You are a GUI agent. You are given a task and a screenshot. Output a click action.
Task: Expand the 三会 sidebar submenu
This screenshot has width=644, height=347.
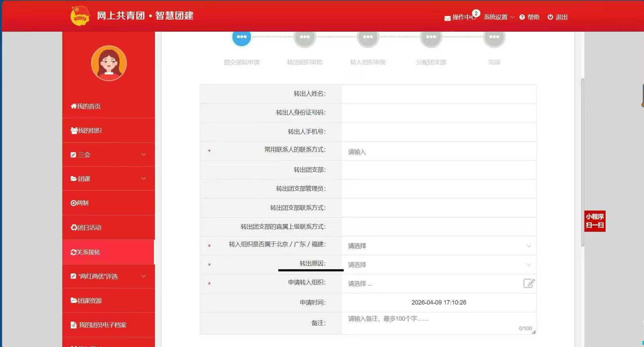[108, 155]
